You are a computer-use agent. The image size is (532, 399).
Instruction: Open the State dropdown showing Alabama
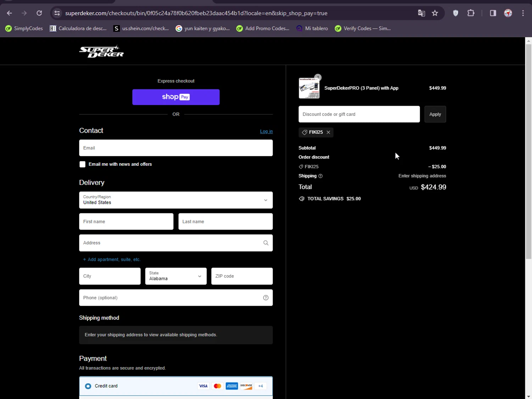(x=176, y=276)
